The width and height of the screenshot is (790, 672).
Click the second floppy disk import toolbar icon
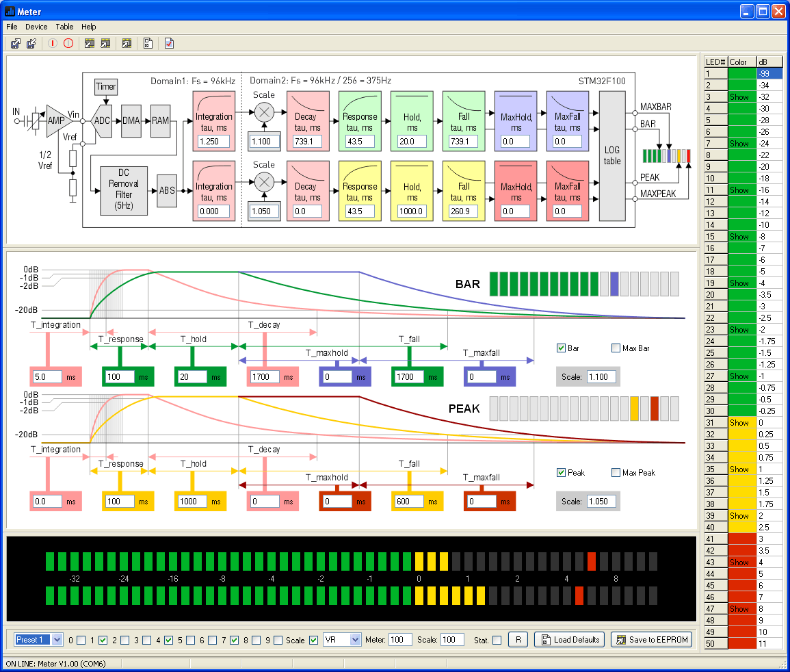point(31,44)
